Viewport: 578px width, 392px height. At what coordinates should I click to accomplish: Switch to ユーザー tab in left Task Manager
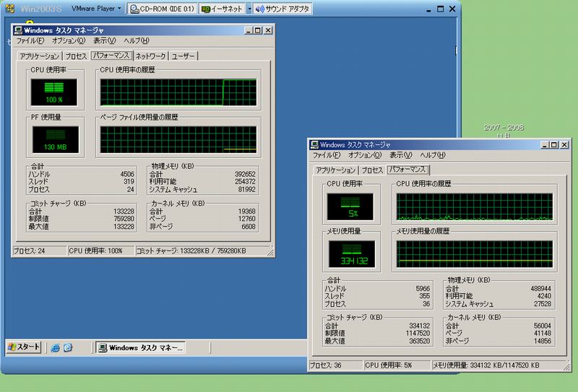(x=184, y=56)
